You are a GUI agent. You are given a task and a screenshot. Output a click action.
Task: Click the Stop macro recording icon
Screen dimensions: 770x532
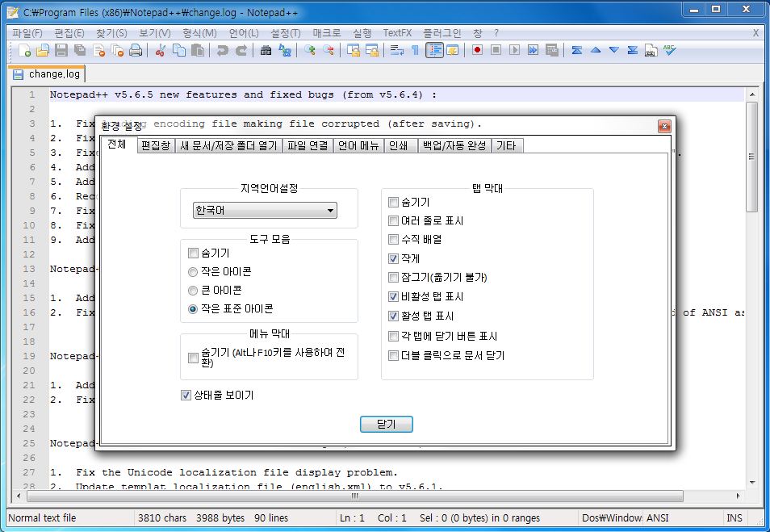pyautogui.click(x=496, y=50)
